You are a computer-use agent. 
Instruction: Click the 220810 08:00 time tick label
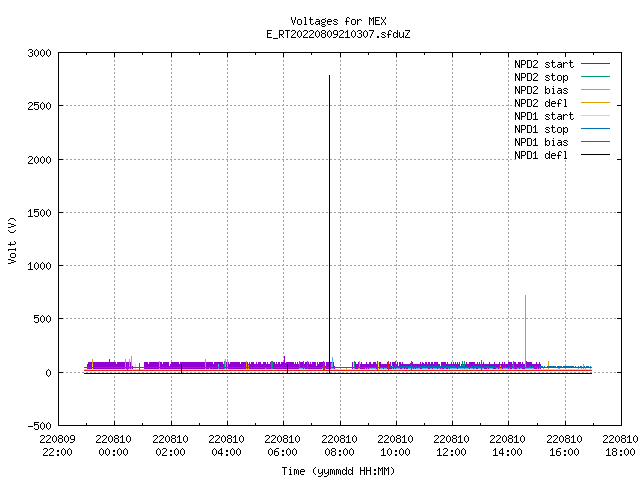339,446
